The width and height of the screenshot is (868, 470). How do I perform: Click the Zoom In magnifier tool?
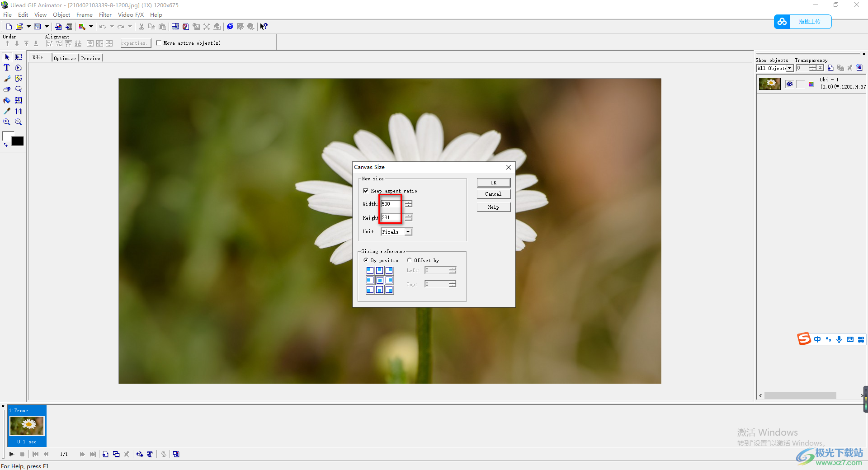[7, 122]
